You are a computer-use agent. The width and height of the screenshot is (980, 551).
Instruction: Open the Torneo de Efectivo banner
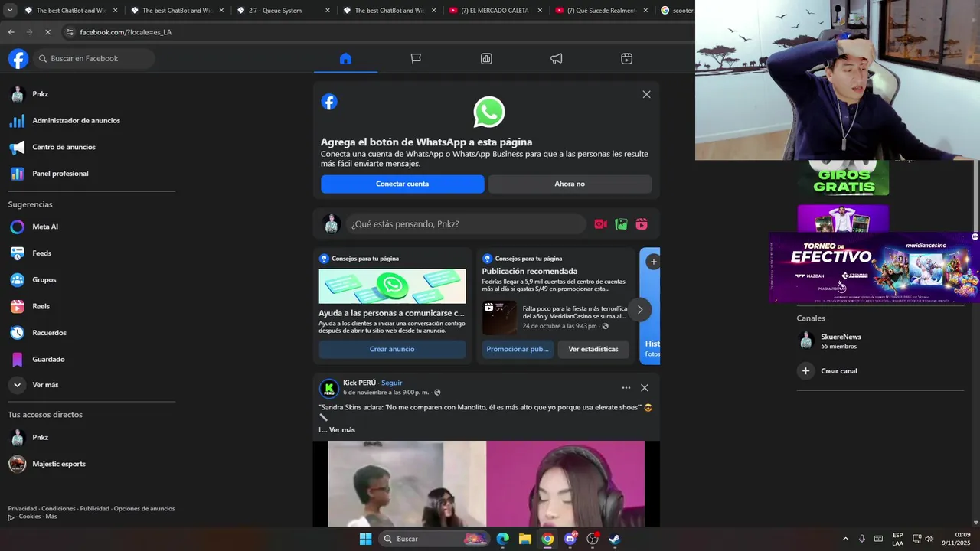pos(874,267)
